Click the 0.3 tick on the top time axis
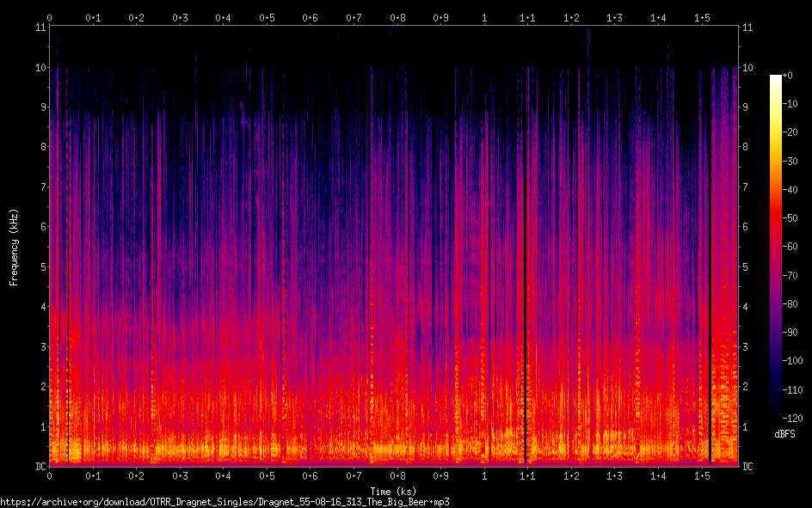Image resolution: width=812 pixels, height=508 pixels. pyautogui.click(x=180, y=17)
